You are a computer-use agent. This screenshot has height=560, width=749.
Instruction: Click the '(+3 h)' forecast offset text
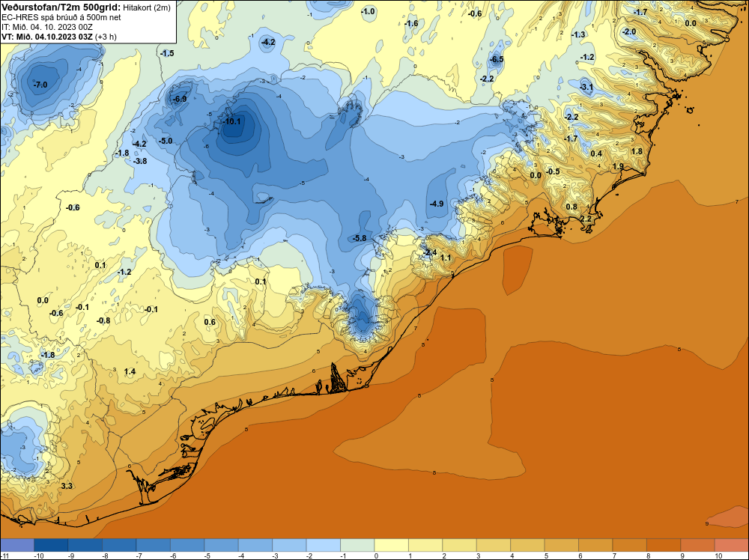[x=106, y=37]
